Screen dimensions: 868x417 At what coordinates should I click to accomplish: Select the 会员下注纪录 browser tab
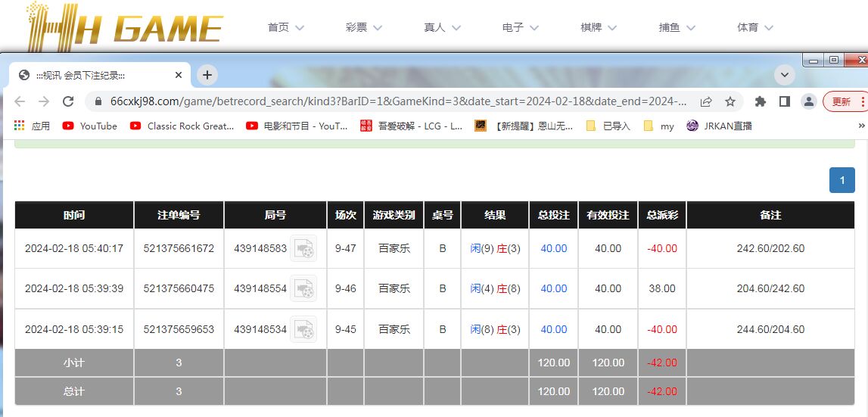(100, 75)
